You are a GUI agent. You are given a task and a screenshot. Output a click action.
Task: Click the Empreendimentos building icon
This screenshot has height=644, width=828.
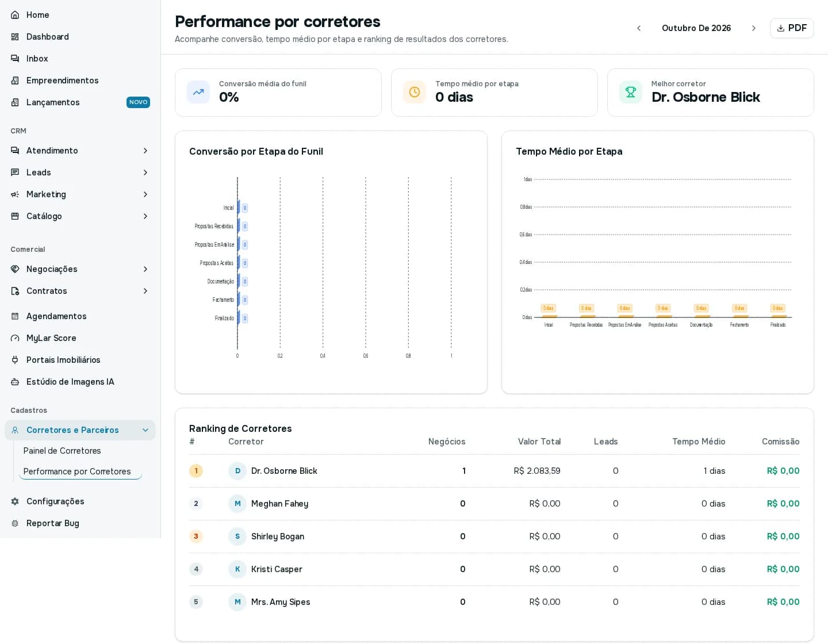15,80
